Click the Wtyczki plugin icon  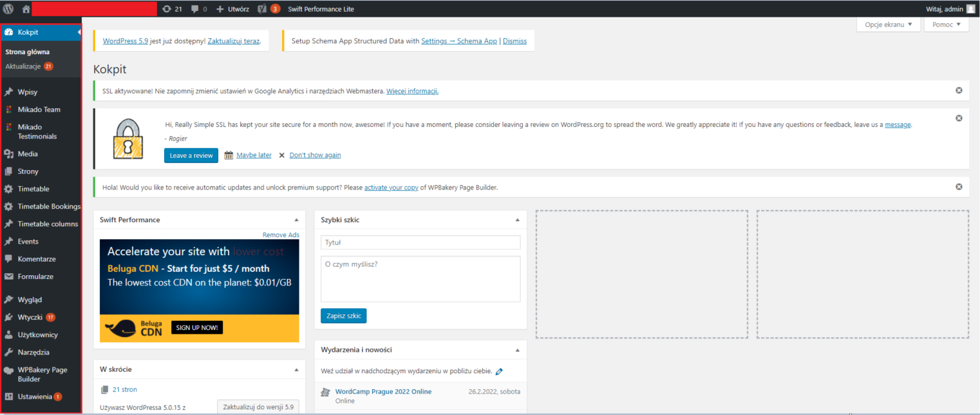coord(8,317)
